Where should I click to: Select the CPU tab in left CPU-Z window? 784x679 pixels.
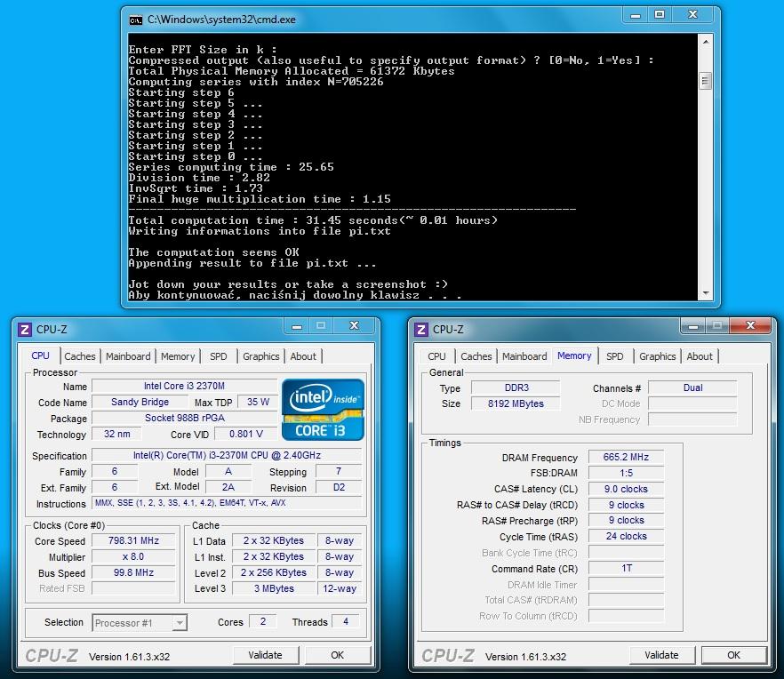[x=41, y=355]
